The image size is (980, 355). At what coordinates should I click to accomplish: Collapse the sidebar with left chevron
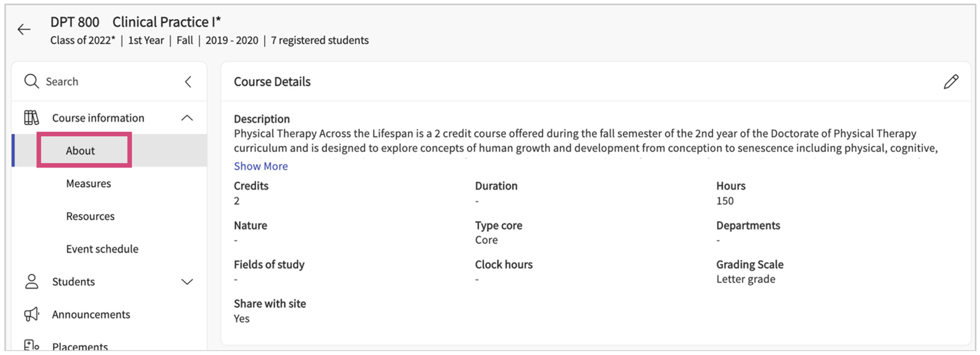pyautogui.click(x=188, y=82)
